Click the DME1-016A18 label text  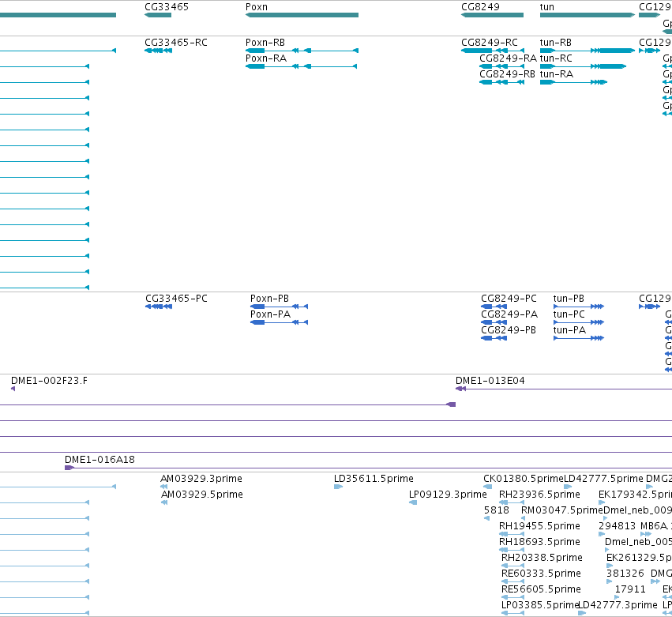[x=99, y=460]
